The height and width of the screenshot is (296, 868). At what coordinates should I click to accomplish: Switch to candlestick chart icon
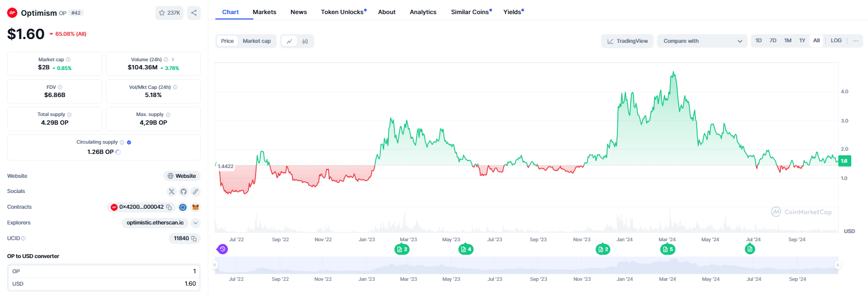pos(305,41)
